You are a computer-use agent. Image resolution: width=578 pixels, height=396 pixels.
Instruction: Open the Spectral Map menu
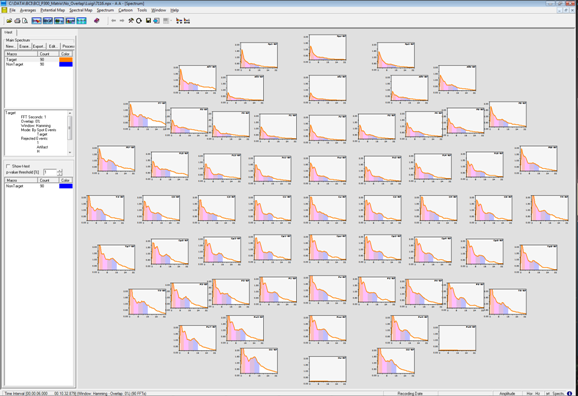coord(81,10)
